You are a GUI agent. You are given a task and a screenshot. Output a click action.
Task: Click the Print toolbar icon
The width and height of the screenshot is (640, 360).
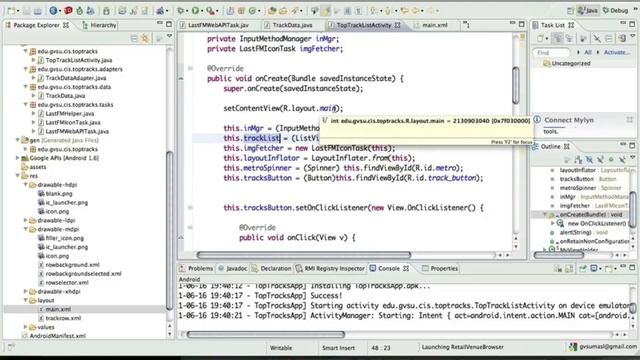click(38, 11)
